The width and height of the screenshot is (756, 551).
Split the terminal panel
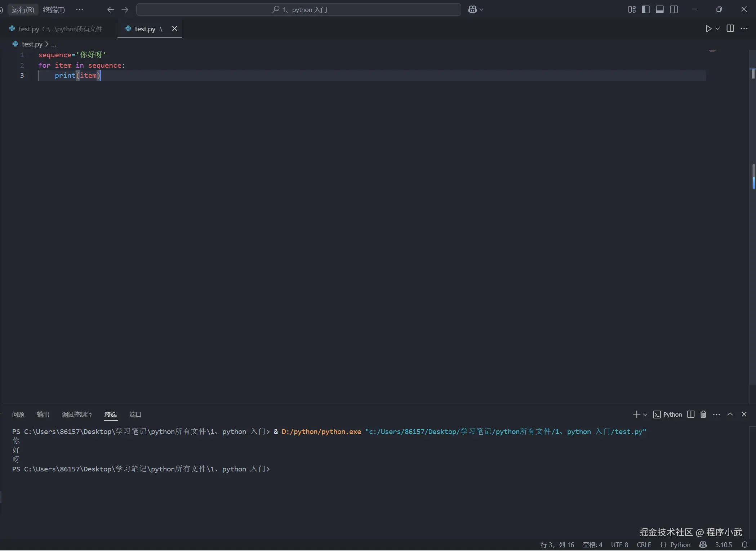[x=690, y=415]
